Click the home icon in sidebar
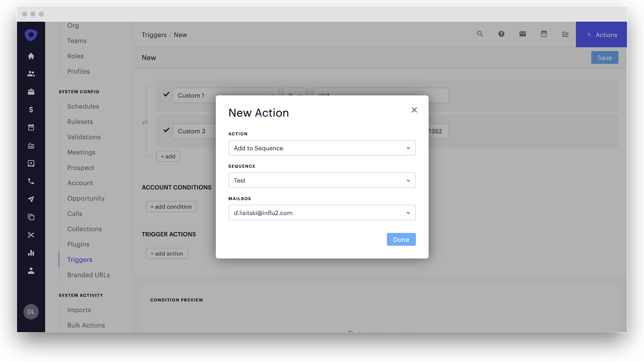 [x=31, y=56]
